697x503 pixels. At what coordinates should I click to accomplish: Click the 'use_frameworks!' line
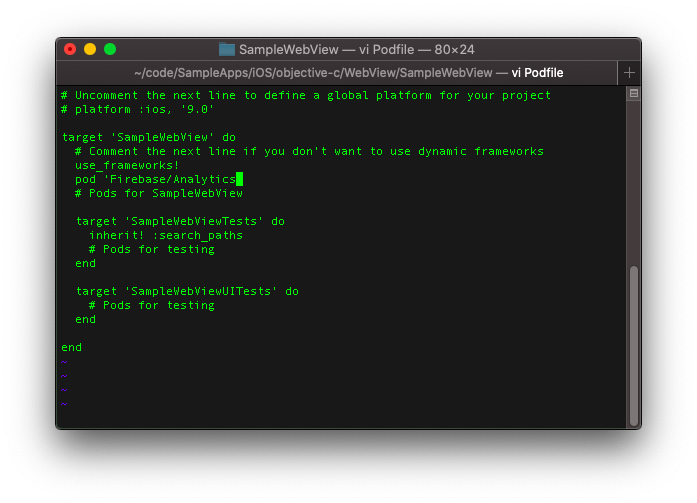coord(127,165)
